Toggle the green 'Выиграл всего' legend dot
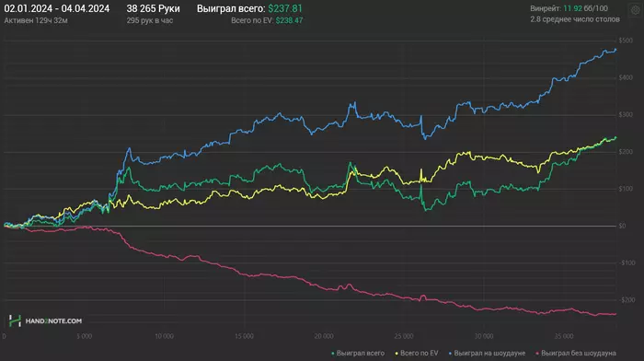Viewport: 644px width, 361px height. [x=333, y=354]
